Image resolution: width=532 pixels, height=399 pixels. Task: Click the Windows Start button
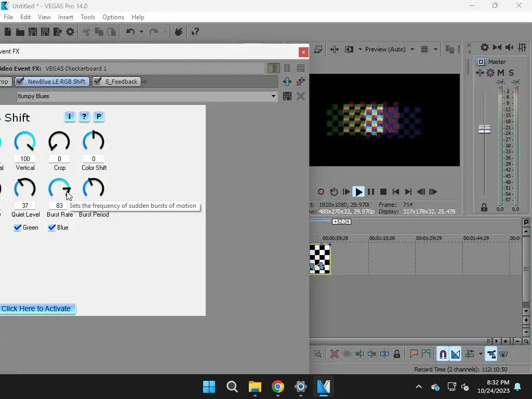(209, 387)
